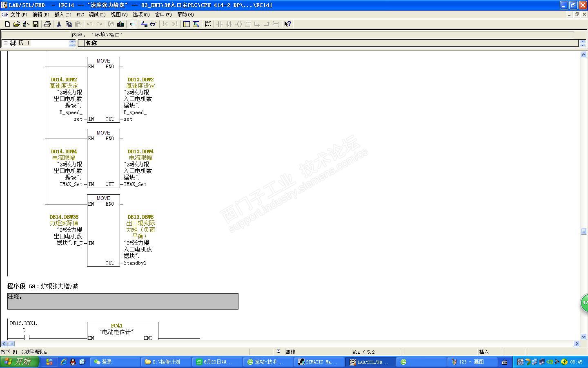Copy the selected element
Viewport: 588px width, 368px height.
[x=68, y=24]
